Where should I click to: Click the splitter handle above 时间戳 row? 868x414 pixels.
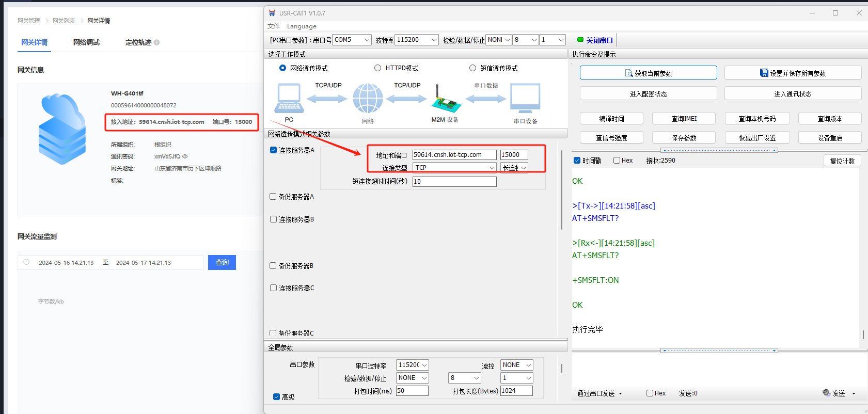click(x=719, y=151)
